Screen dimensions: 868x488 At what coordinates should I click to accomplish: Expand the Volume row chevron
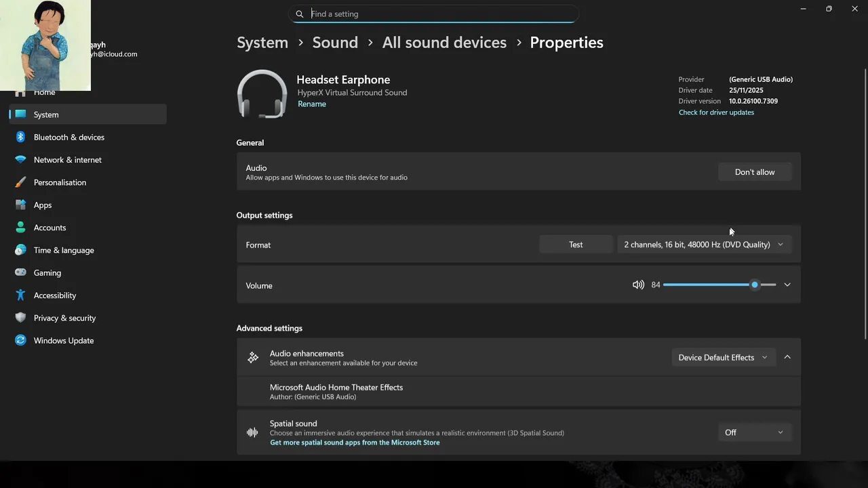coord(787,285)
